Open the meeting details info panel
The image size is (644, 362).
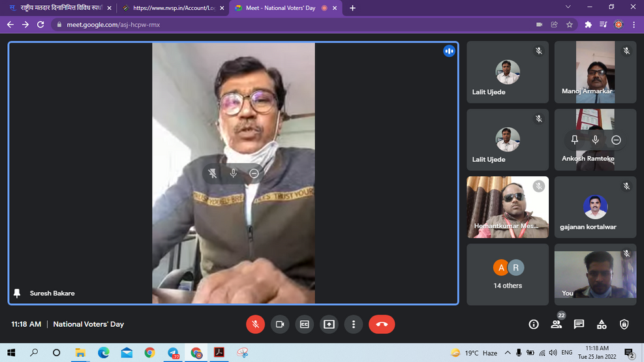(534, 324)
